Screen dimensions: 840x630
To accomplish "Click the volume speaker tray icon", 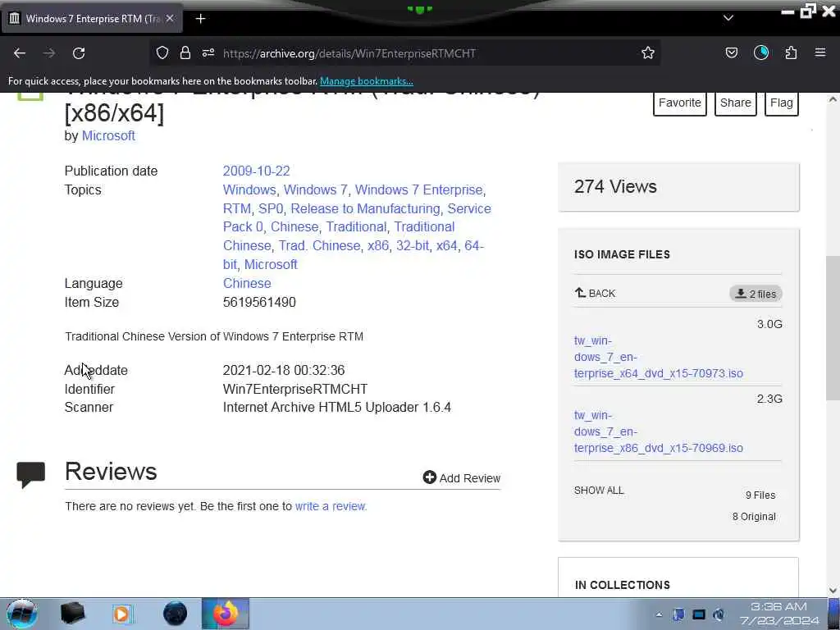I will tap(719, 614).
